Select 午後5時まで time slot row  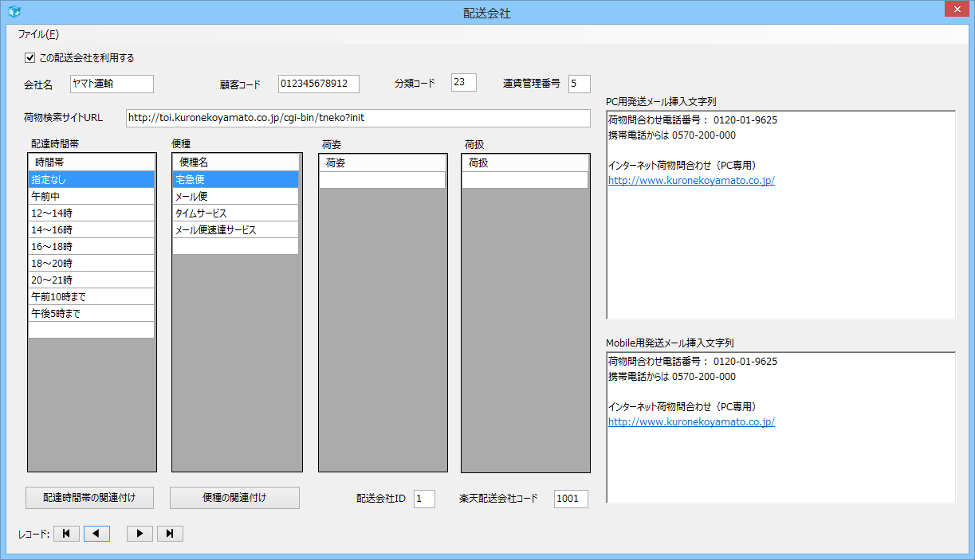[91, 313]
